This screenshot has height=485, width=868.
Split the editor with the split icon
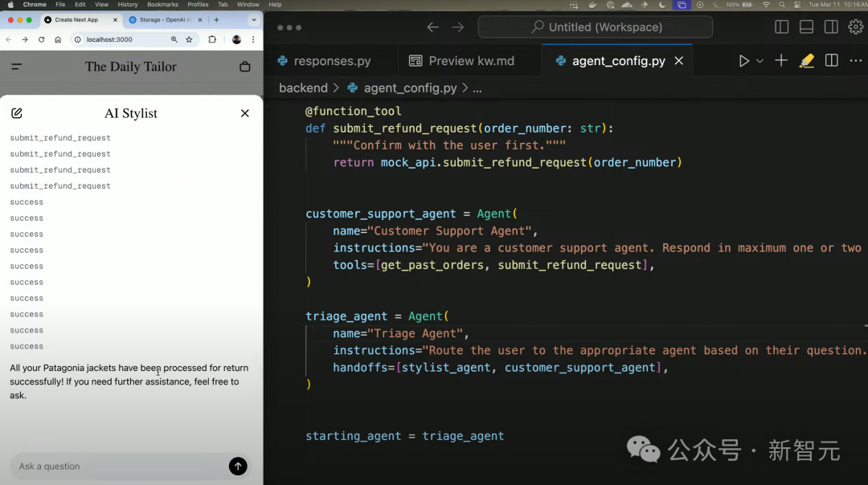tap(832, 60)
